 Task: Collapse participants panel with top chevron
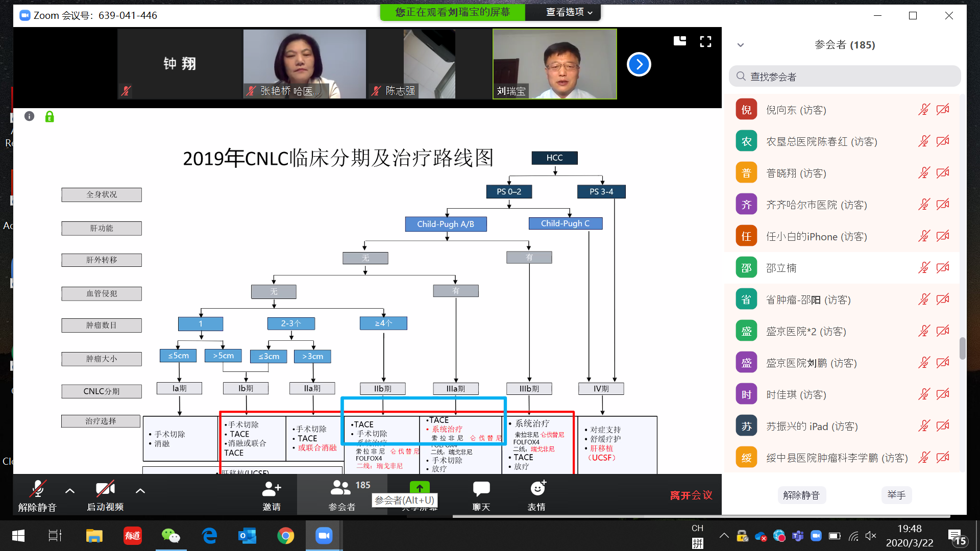(x=741, y=45)
